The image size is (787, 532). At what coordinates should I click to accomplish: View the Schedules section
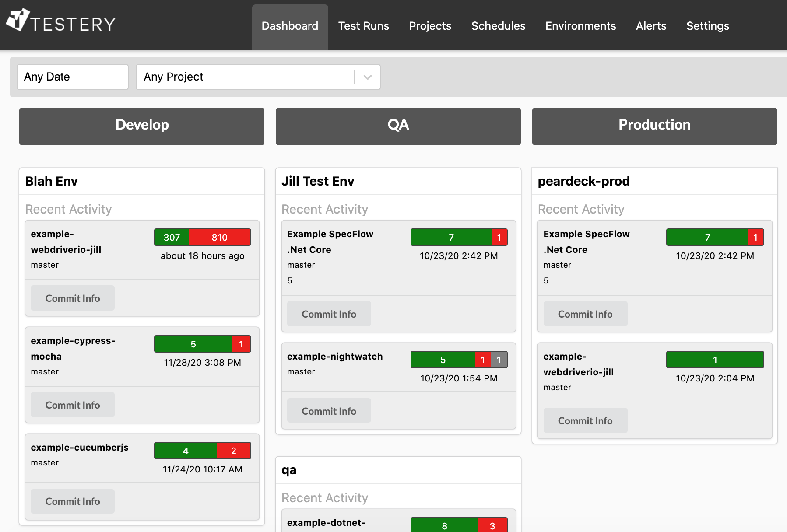click(498, 26)
